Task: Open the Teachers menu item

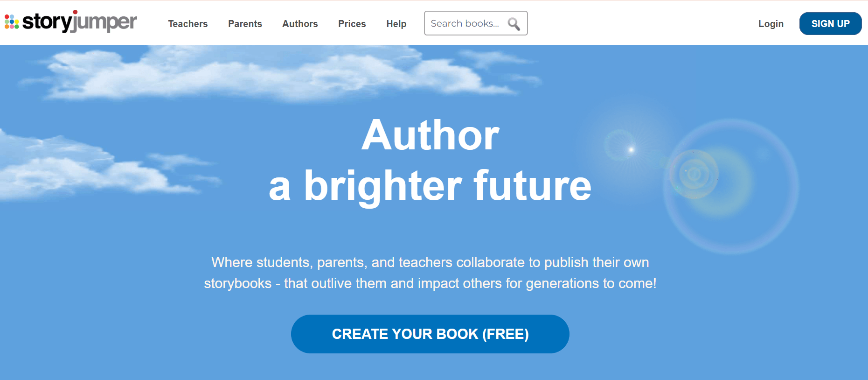Action: [x=187, y=24]
